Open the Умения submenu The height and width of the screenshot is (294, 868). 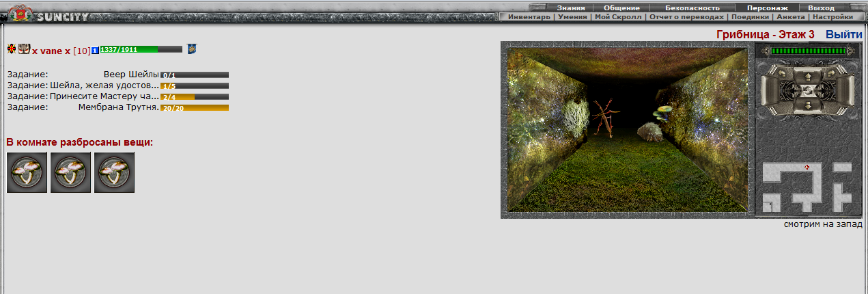(x=574, y=17)
